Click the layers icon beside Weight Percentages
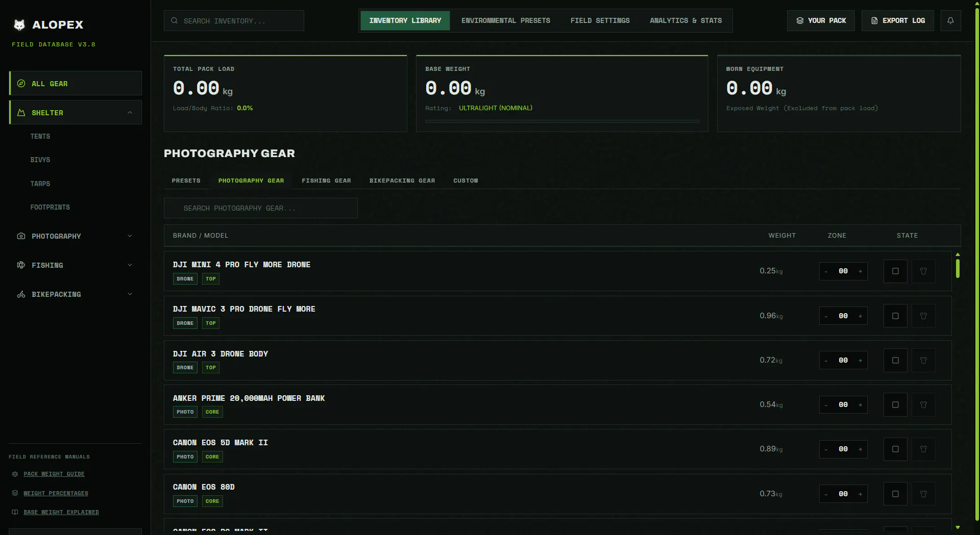Image resolution: width=980 pixels, height=535 pixels. tap(15, 493)
